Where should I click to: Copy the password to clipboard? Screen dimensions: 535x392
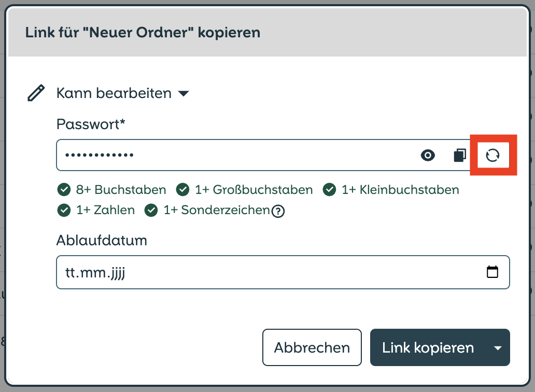point(460,155)
